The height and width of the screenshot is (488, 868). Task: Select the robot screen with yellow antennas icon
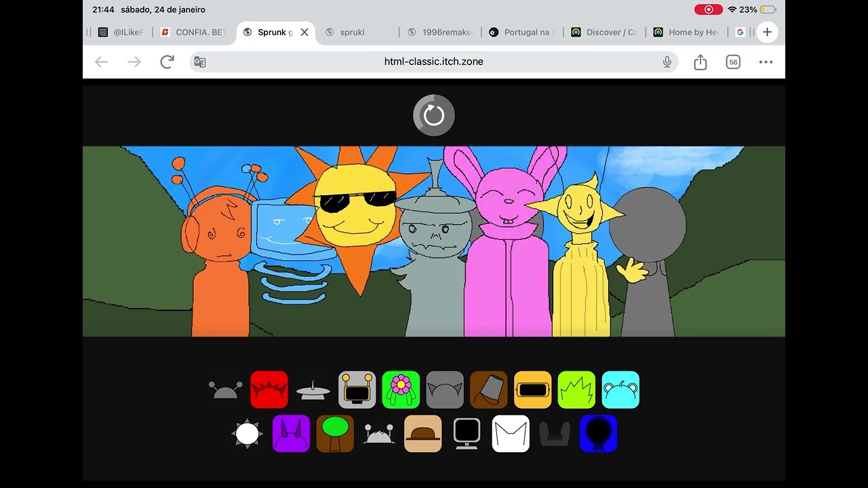[x=357, y=390]
